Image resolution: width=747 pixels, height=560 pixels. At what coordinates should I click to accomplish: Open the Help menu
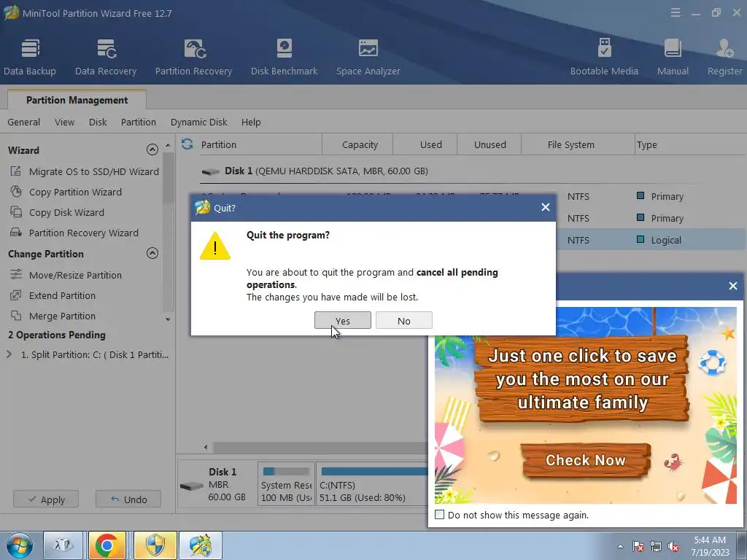click(251, 122)
